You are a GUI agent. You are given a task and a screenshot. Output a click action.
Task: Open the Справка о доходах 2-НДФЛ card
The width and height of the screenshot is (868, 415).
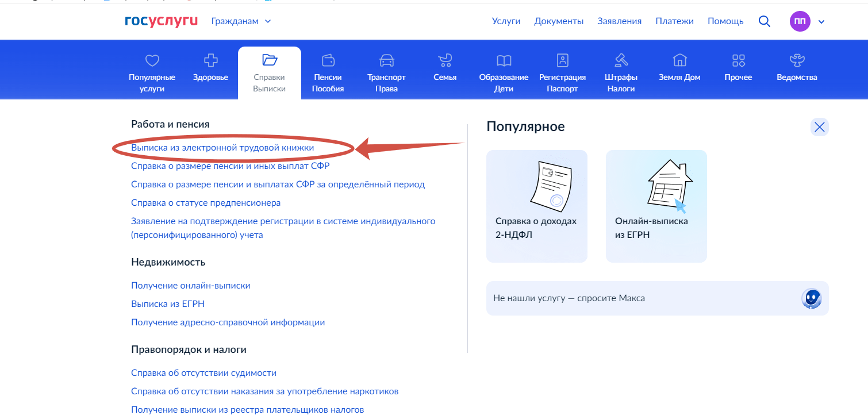coord(537,206)
